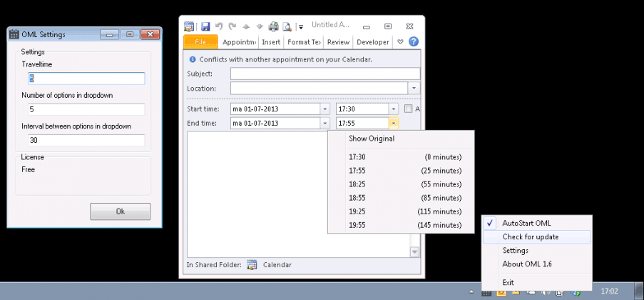Screen dimensions: 644x300
Task: Toggle the All day event checkbox
Action: (408, 109)
